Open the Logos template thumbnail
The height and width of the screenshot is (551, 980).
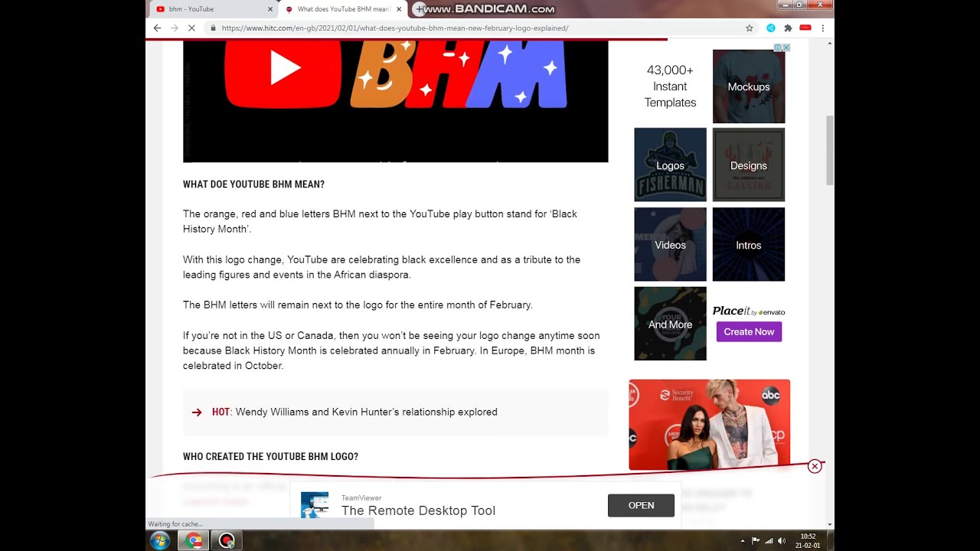tap(670, 165)
